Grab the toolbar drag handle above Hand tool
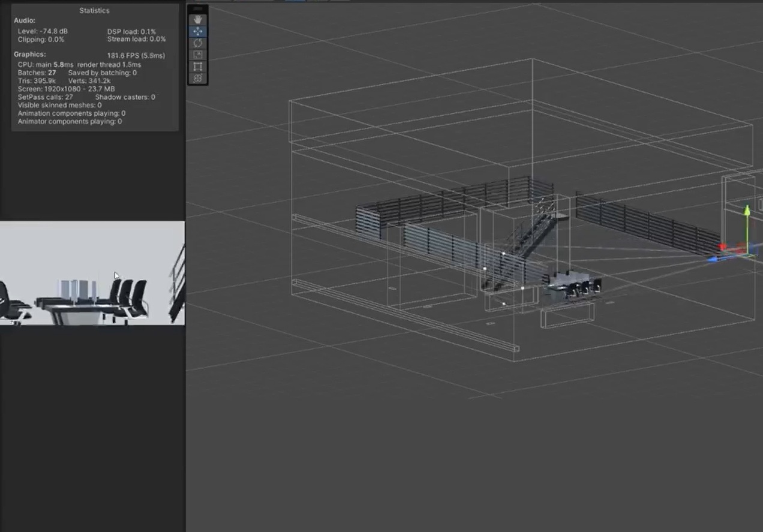Image resolution: width=763 pixels, height=532 pixels. tap(197, 8)
